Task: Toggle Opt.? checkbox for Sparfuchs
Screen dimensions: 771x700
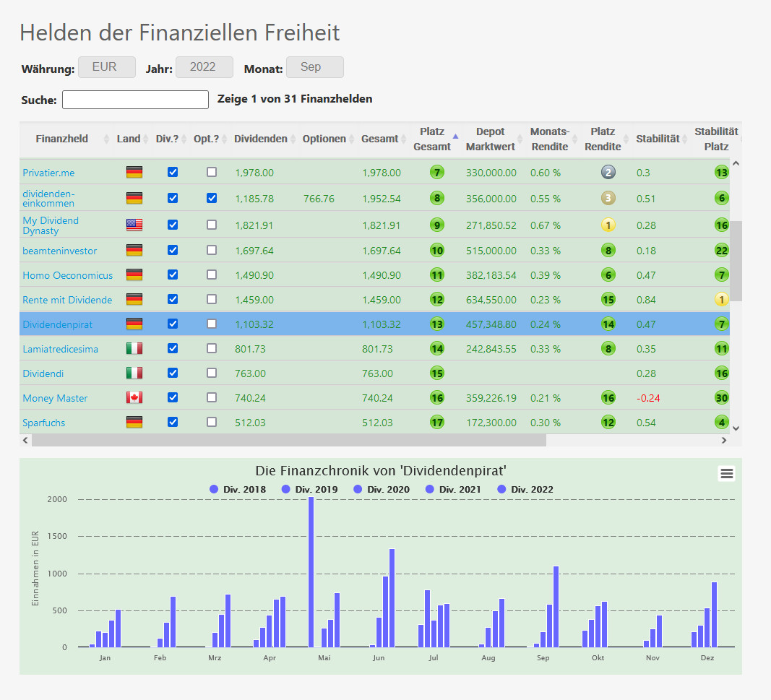Action: click(212, 422)
